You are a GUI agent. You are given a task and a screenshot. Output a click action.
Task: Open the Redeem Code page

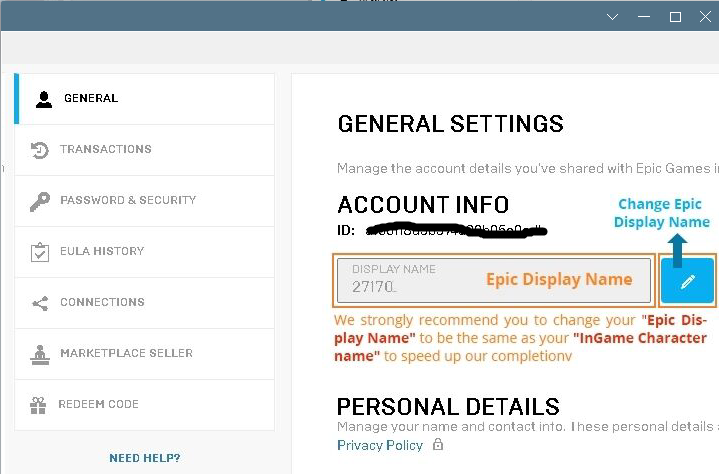pyautogui.click(x=144, y=405)
